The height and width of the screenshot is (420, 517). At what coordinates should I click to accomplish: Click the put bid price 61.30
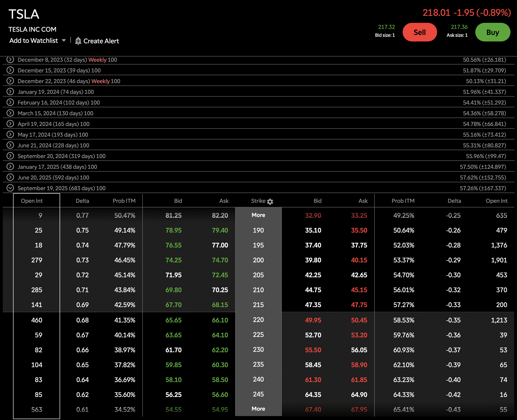pyautogui.click(x=313, y=379)
